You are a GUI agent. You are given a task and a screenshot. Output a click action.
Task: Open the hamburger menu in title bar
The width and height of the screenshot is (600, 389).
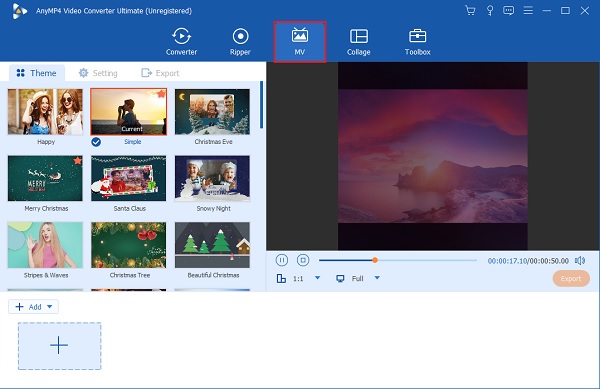tap(528, 11)
